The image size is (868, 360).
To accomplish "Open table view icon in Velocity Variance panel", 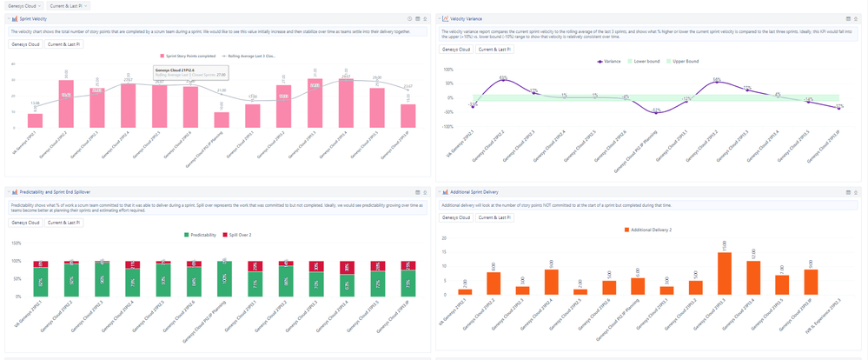I will [848, 18].
